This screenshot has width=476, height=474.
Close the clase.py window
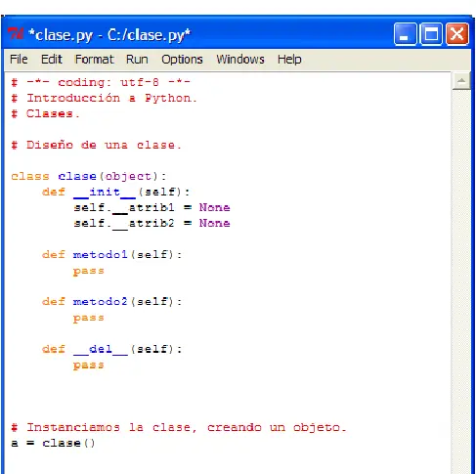[457, 34]
